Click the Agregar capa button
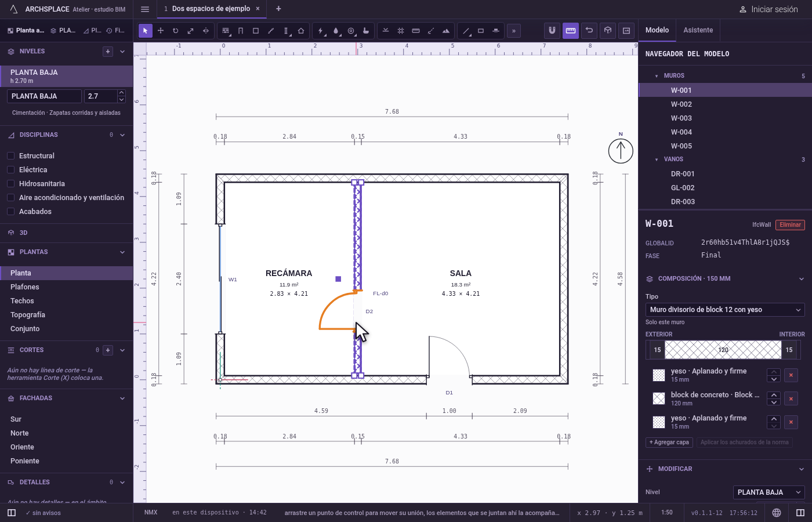 [669, 443]
